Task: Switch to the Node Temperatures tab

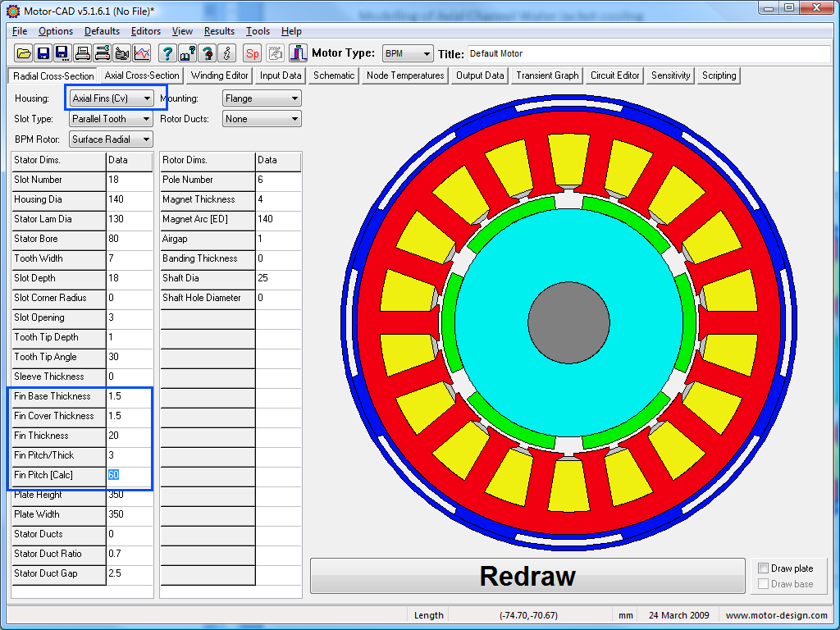Action: [405, 75]
